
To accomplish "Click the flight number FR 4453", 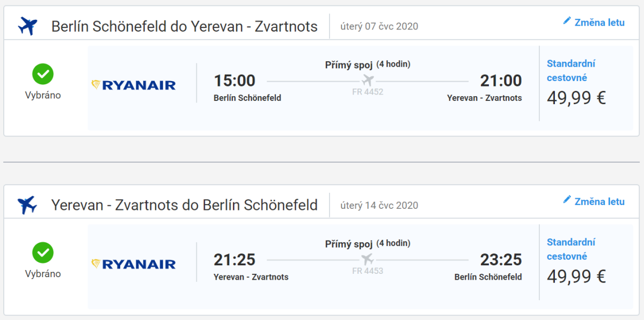I will 368,271.
